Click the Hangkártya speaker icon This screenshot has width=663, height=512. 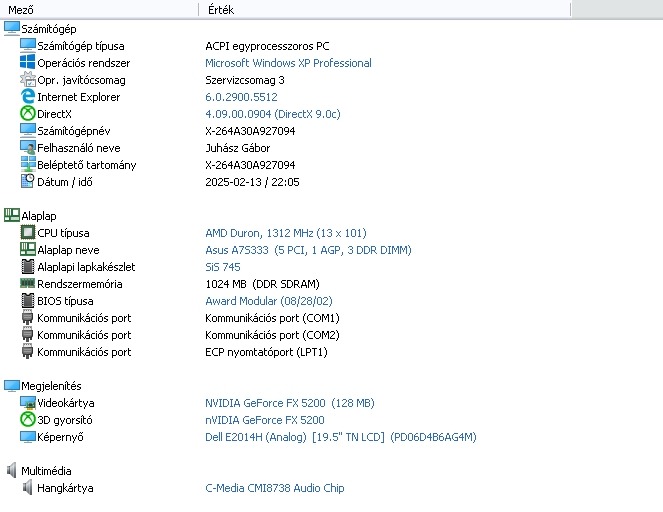tap(28, 488)
